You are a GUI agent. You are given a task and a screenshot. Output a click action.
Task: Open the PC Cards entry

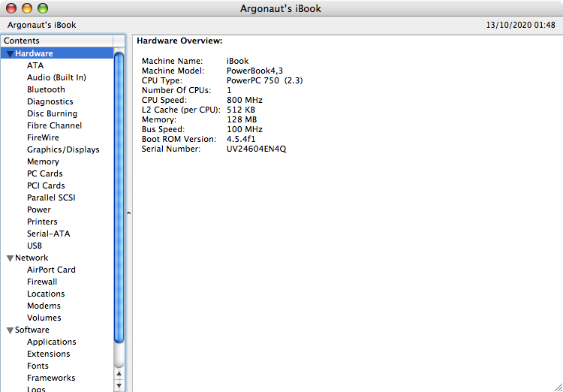tap(44, 173)
